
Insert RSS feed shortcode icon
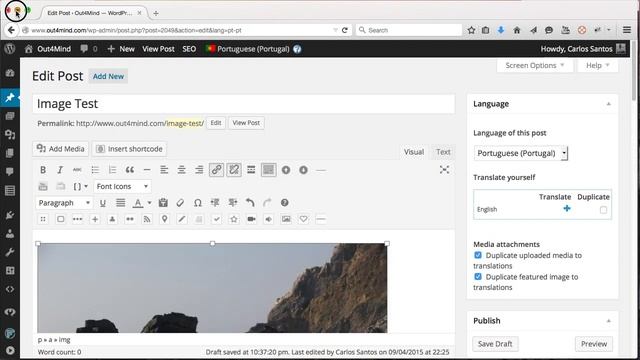tap(147, 219)
